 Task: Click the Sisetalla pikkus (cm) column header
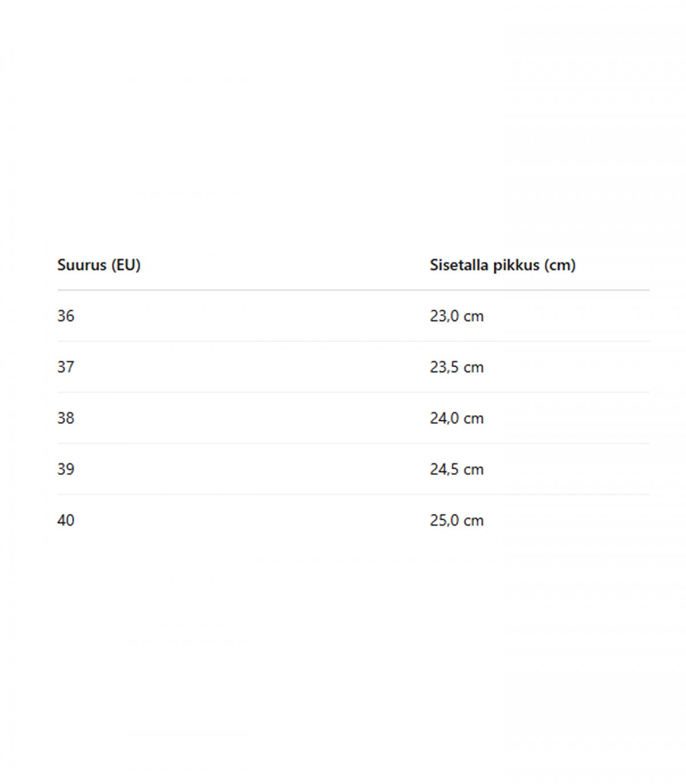pos(502,265)
